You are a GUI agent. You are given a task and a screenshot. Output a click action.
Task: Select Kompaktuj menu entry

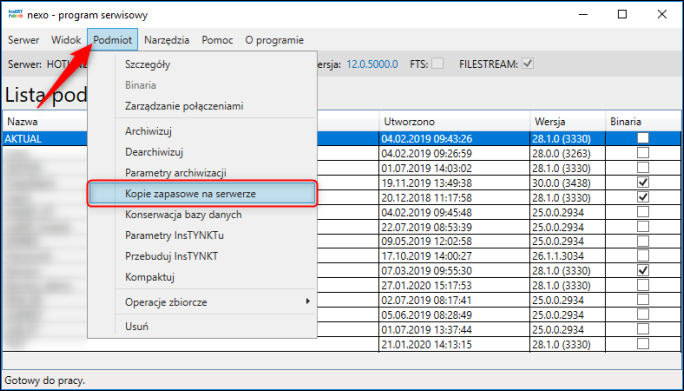click(x=202, y=277)
